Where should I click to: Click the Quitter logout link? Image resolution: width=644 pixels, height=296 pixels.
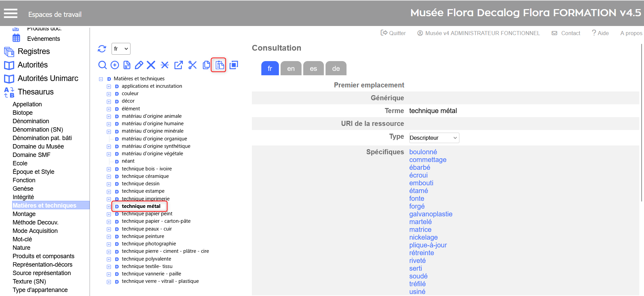pos(393,33)
